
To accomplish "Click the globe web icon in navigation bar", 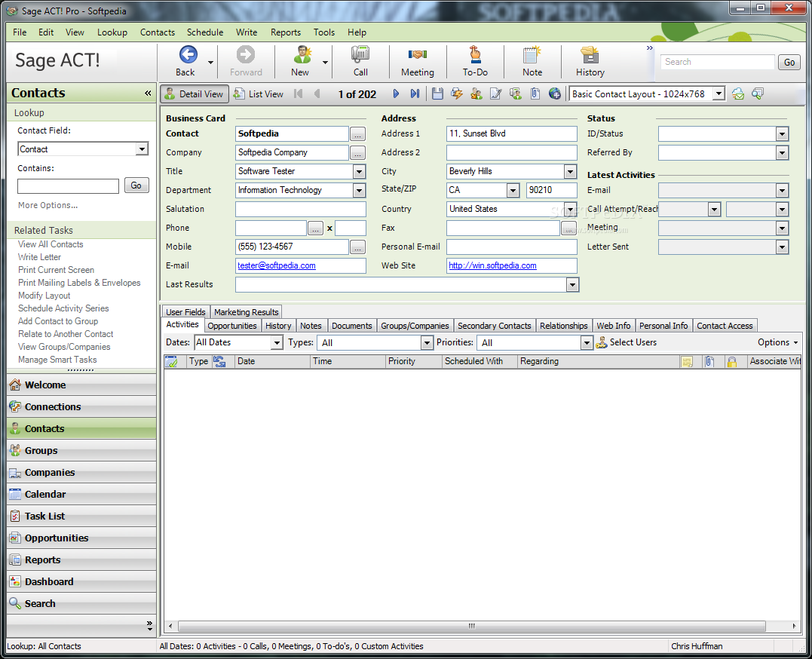I will (x=555, y=93).
